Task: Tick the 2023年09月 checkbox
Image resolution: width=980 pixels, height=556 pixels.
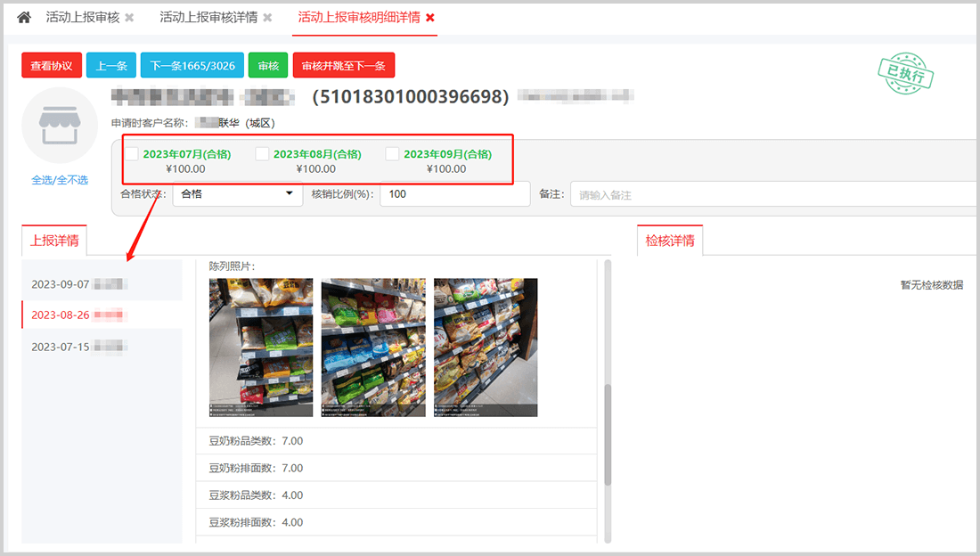Action: [392, 154]
